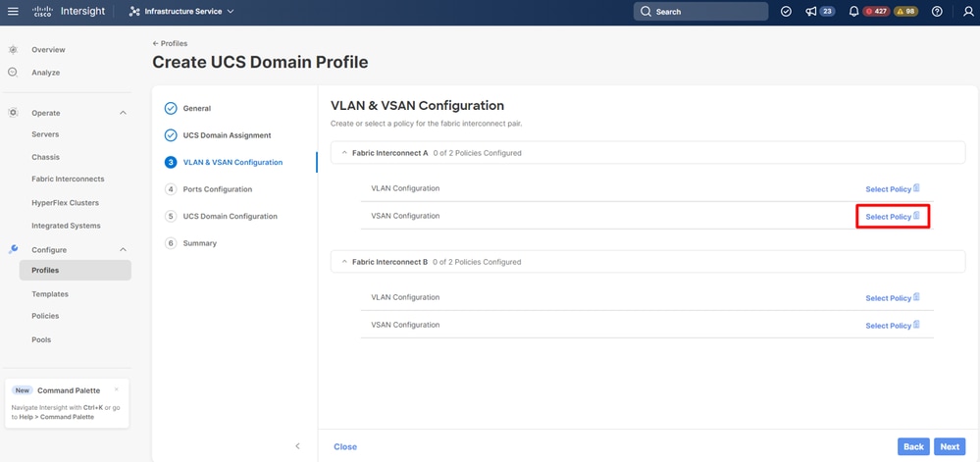Collapse the Fabric Interconnect B section
This screenshot has width=980, height=462.
343,262
